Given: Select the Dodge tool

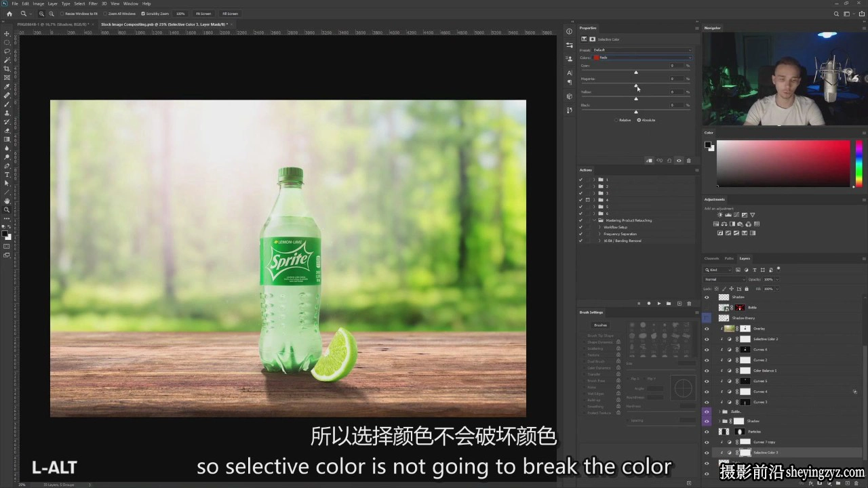Looking at the screenshot, I should [7, 157].
